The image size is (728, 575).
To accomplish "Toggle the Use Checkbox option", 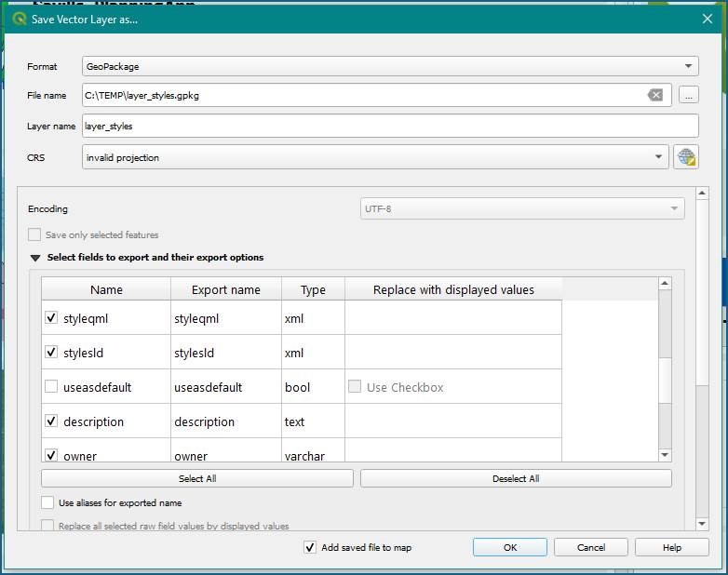I will click(x=355, y=386).
